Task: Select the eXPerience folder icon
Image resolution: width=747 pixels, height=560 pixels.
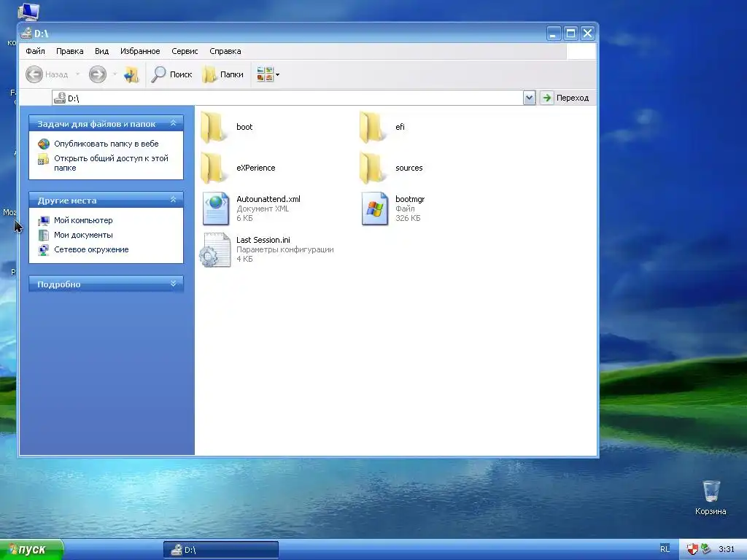Action: [x=212, y=168]
